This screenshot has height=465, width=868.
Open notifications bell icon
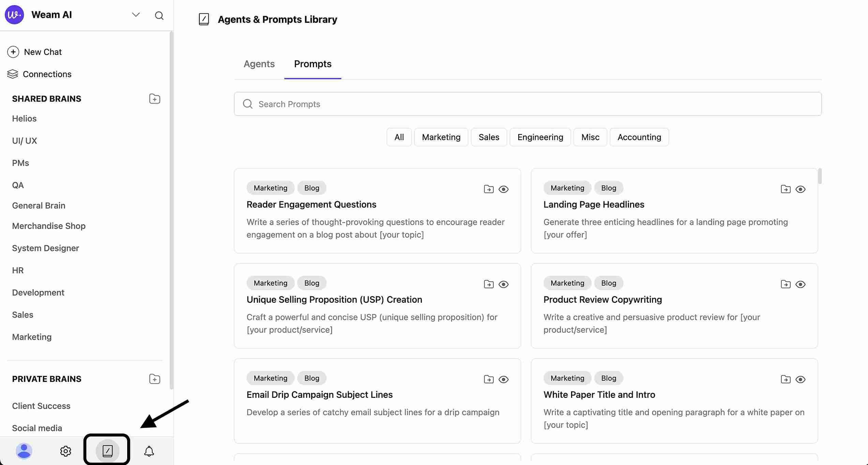149,451
